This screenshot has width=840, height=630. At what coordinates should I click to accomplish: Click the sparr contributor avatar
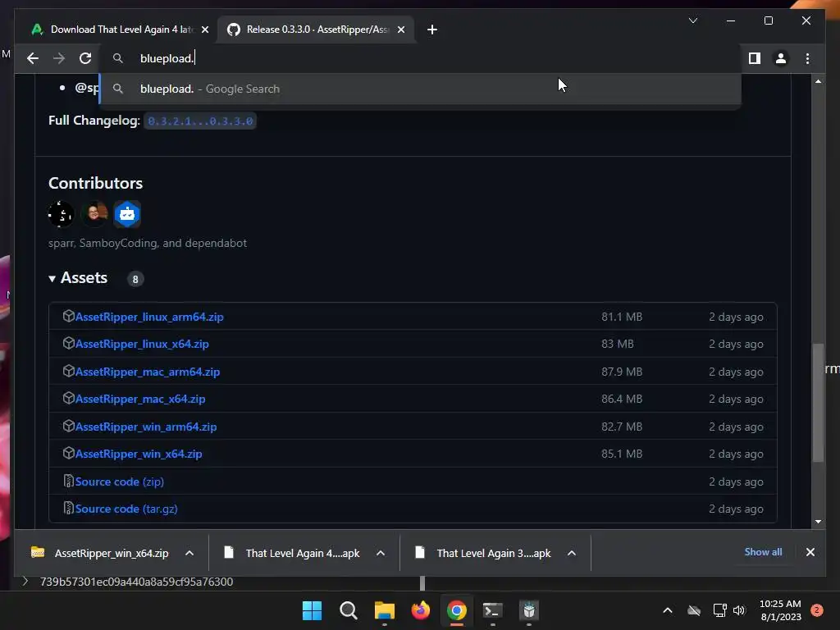point(61,214)
